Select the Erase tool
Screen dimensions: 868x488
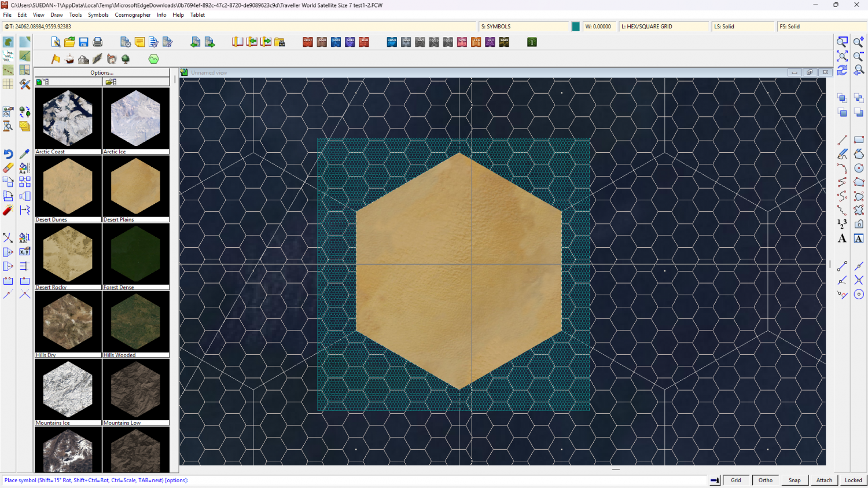tap(8, 168)
